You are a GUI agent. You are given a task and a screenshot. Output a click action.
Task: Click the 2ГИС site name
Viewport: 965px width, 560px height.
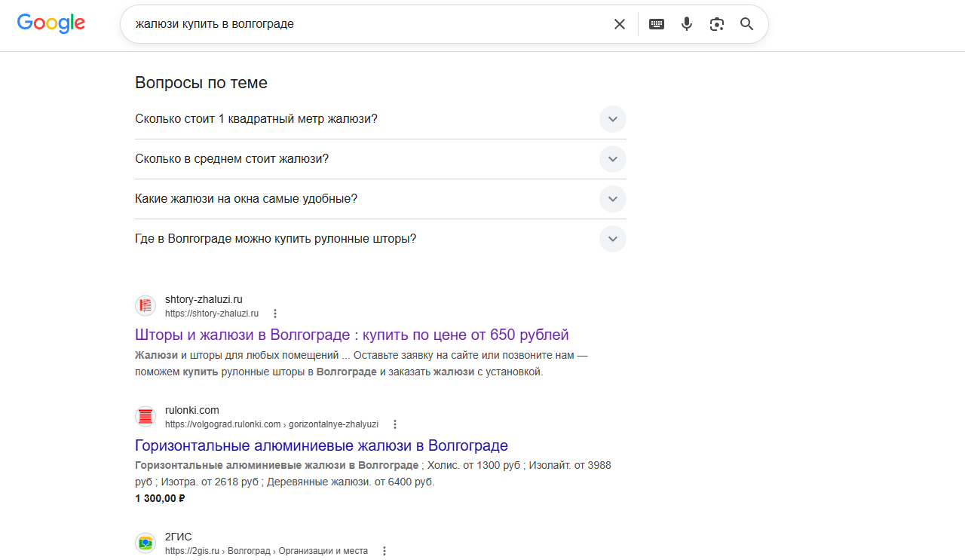coord(179,537)
